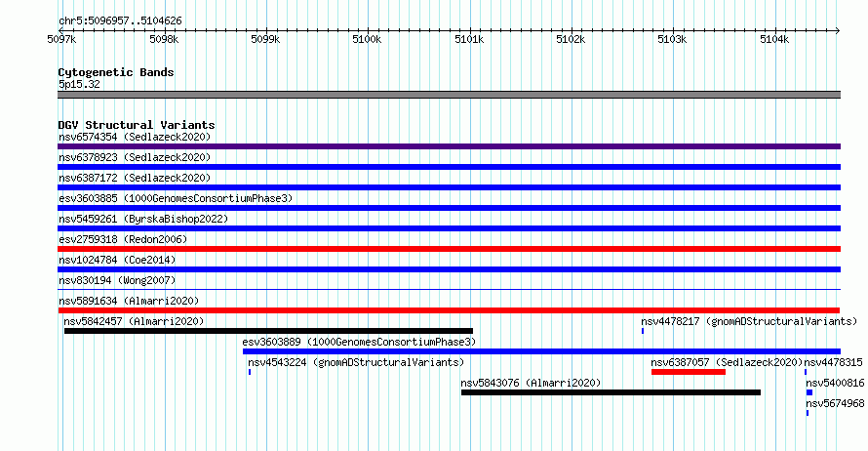The height and width of the screenshot is (451, 868).
Task: Open nsv6387057 (Sedlazeck2020) label
Action: click(727, 362)
